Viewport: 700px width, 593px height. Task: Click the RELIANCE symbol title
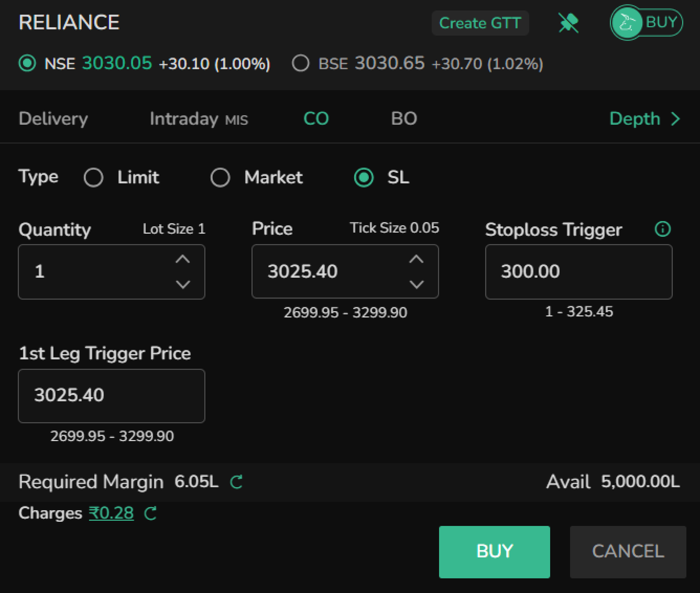(x=69, y=23)
